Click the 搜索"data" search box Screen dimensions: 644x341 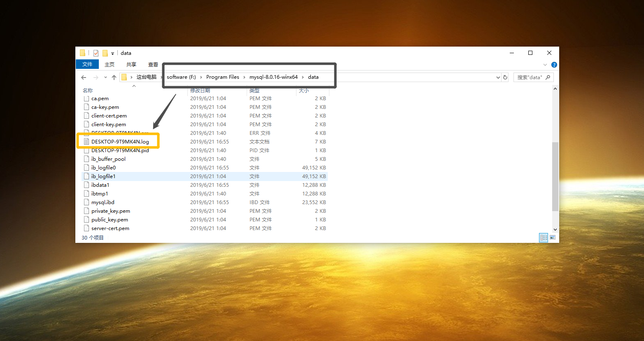coord(534,78)
